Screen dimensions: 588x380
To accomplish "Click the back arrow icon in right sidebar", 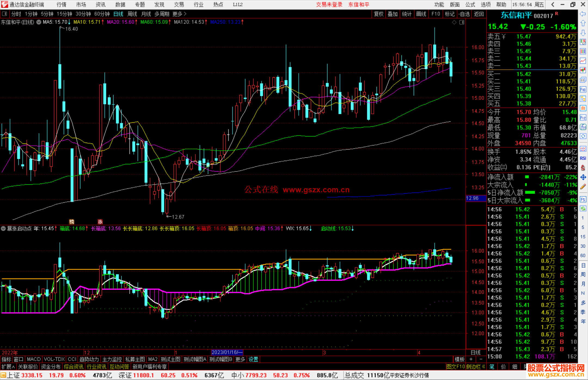I will 583,14.
